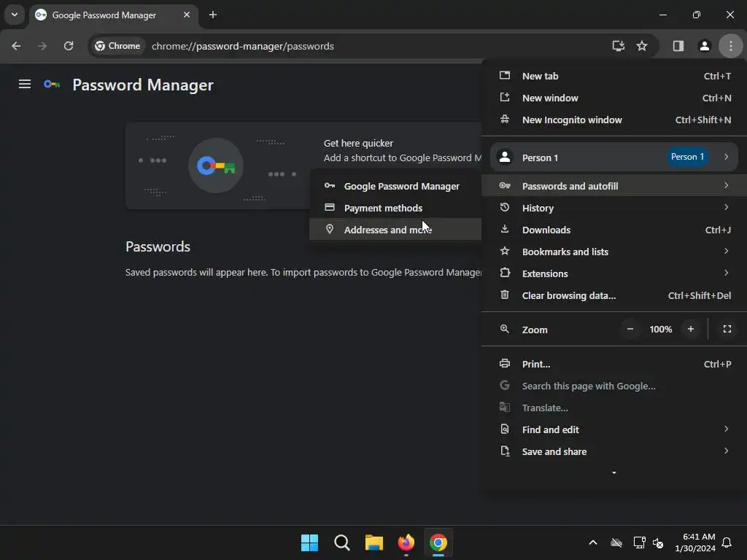The height and width of the screenshot is (560, 747).
Task: Click the muted volume tray icon
Action: (658, 542)
